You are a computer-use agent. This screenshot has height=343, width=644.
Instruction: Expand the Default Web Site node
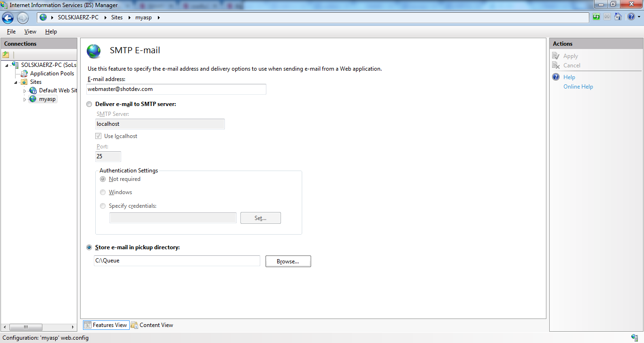25,90
